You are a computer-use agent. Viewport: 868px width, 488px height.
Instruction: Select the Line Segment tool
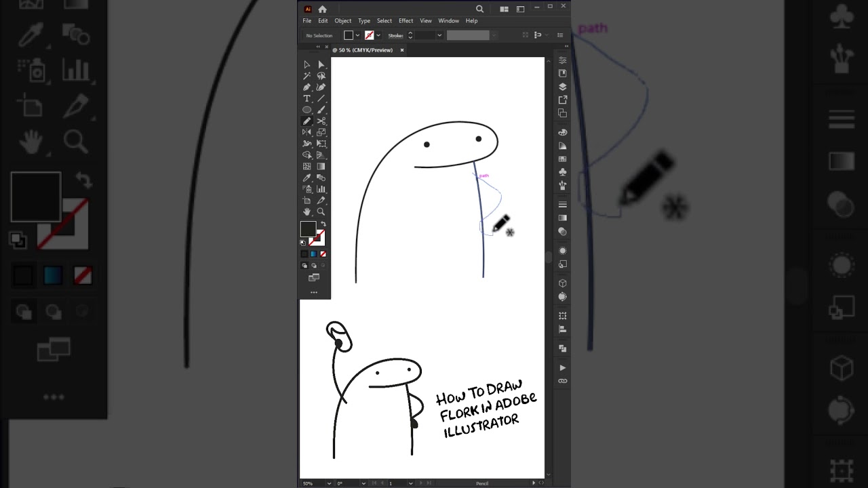(321, 98)
